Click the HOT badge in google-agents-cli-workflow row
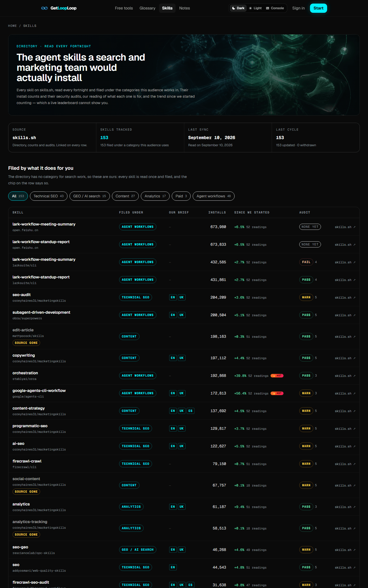Viewport: 368px width, 588px height. click(x=277, y=393)
